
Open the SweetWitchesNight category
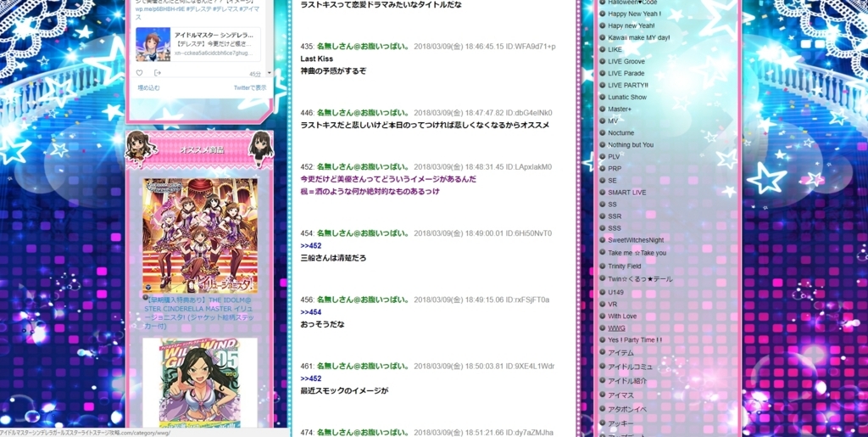point(636,240)
